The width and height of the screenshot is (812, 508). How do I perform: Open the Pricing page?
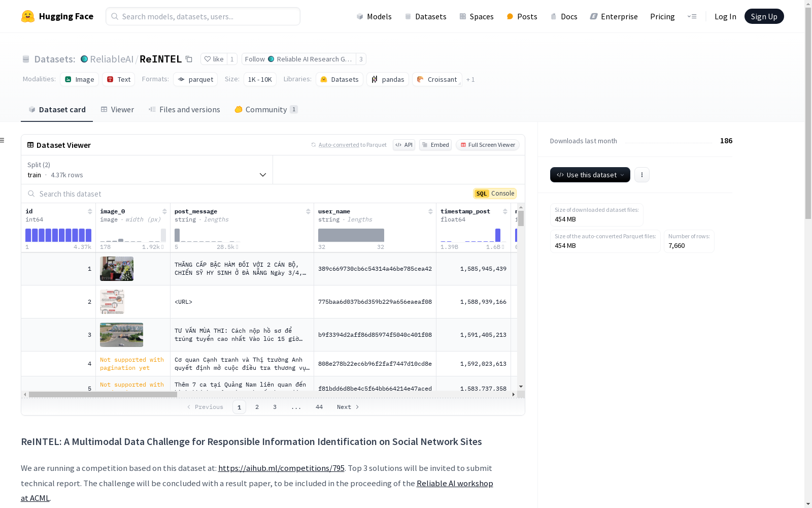pyautogui.click(x=662, y=16)
